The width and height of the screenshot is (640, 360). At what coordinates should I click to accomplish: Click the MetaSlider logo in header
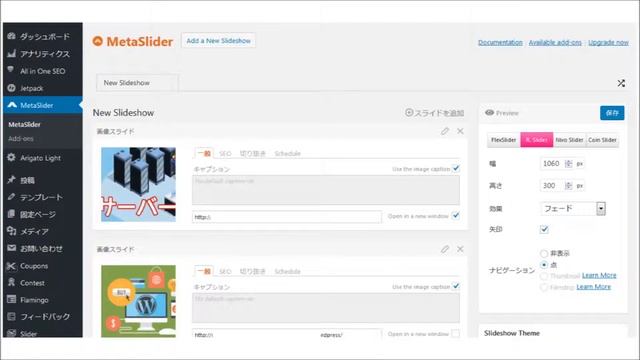(x=133, y=41)
